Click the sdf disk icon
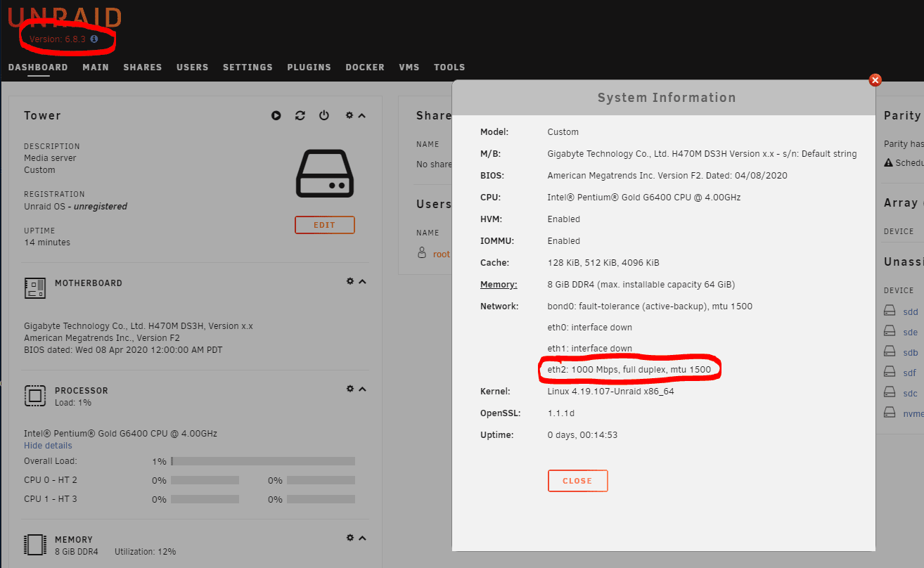Screen dimensions: 924x568 pos(890,373)
